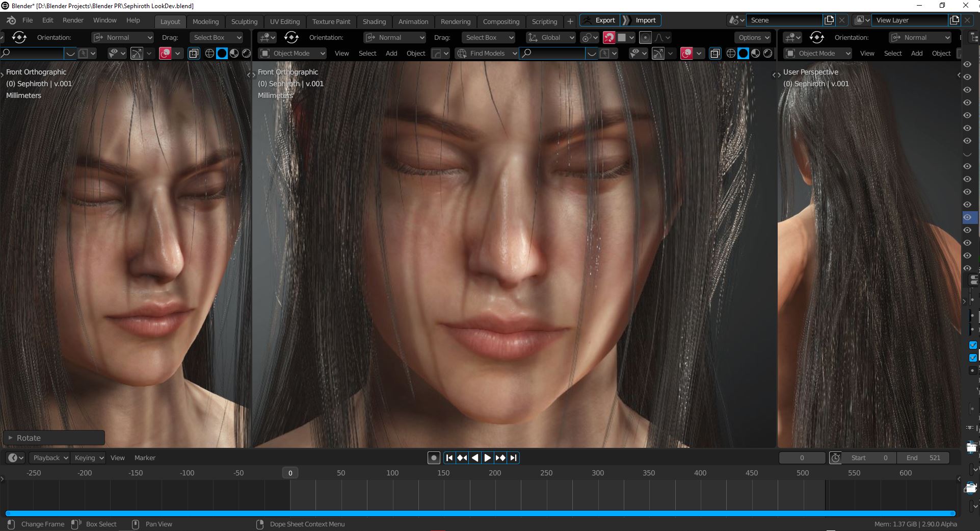Screen dimensions: 980x531
Task: Open the center viewport View menu
Action: [x=341, y=53]
